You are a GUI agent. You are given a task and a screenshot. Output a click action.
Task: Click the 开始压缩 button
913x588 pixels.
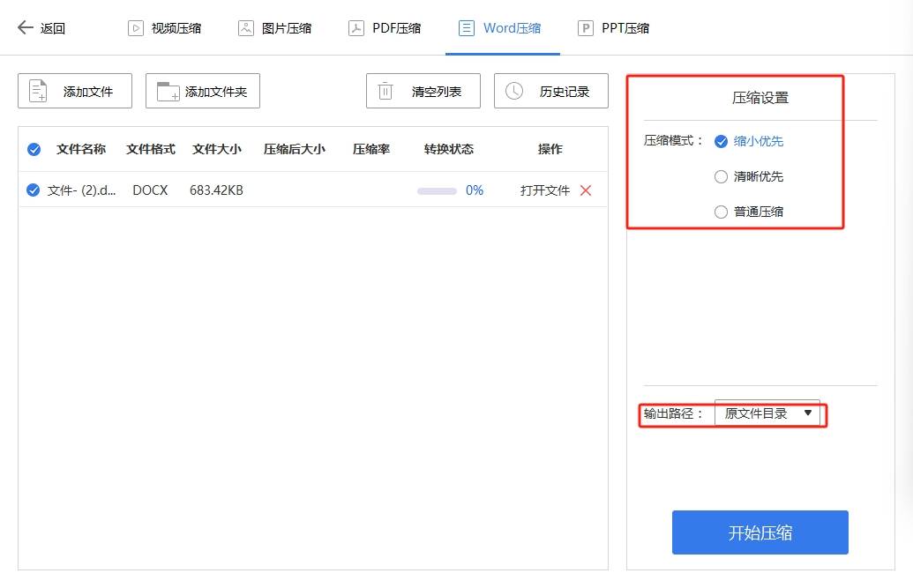[760, 532]
